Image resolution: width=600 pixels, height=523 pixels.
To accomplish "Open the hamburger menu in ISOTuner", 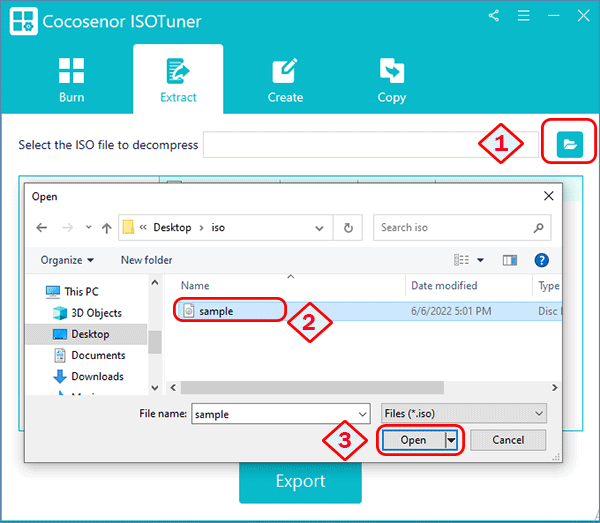I will click(x=523, y=16).
